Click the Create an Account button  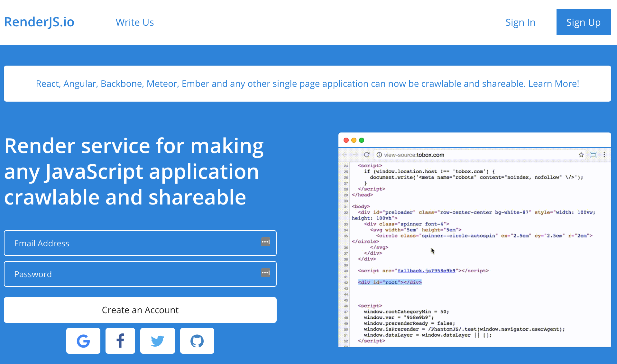tap(140, 310)
